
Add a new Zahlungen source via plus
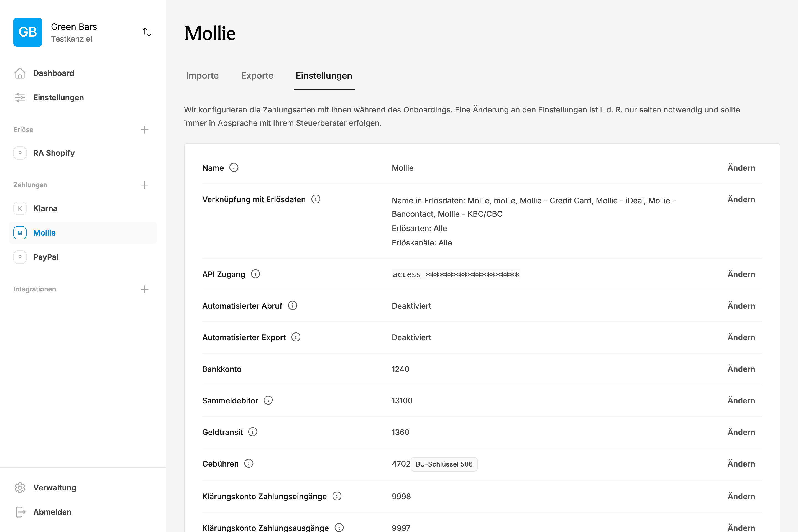click(x=145, y=185)
